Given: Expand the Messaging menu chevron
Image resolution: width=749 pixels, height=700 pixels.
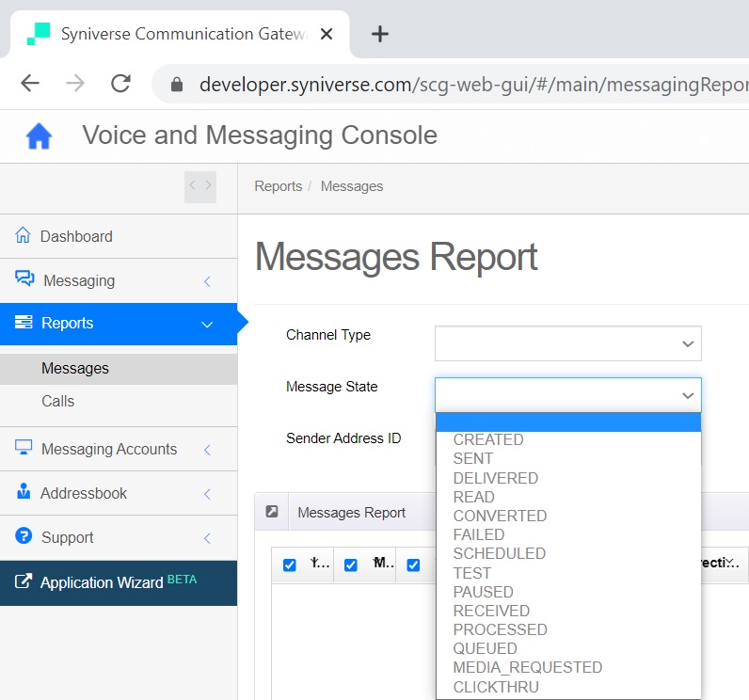Looking at the screenshot, I should [207, 281].
